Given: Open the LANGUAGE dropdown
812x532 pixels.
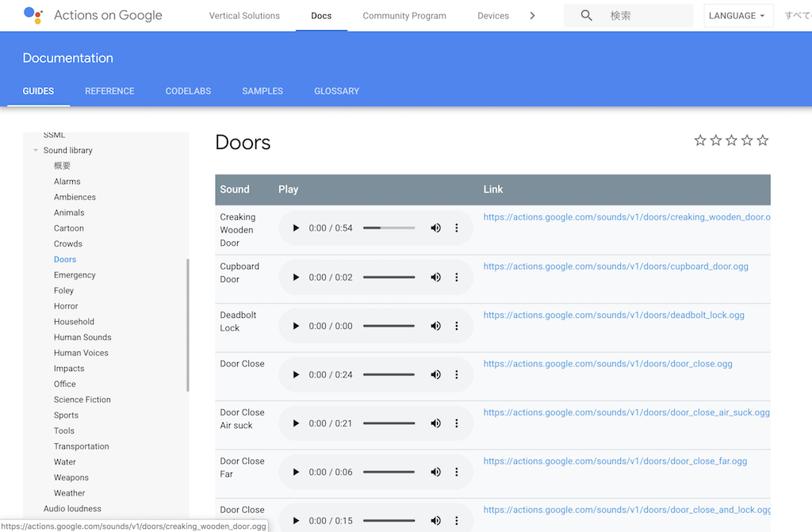Looking at the screenshot, I should [x=738, y=16].
